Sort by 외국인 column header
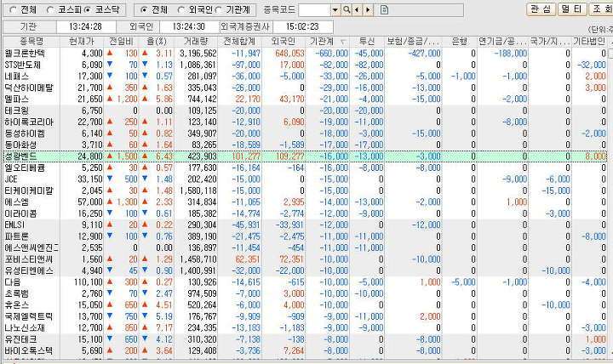This screenshot has height=364, width=613. click(x=284, y=41)
